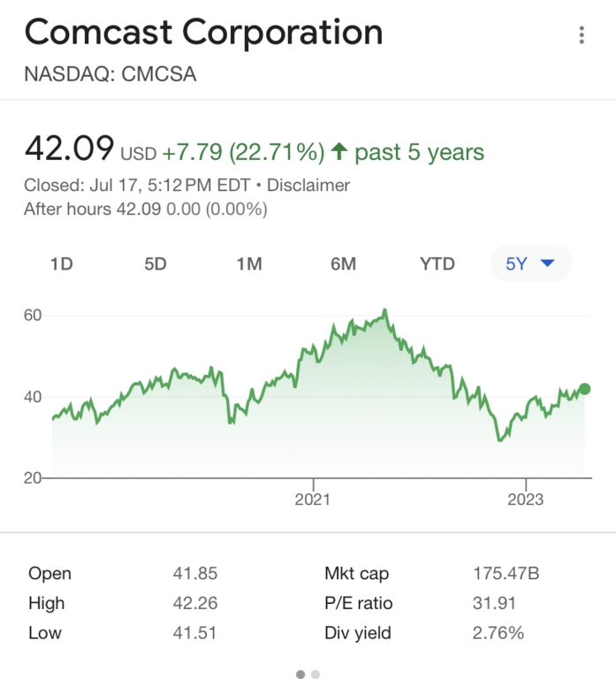
Task: Select the 1M chart range
Action: [x=249, y=263]
